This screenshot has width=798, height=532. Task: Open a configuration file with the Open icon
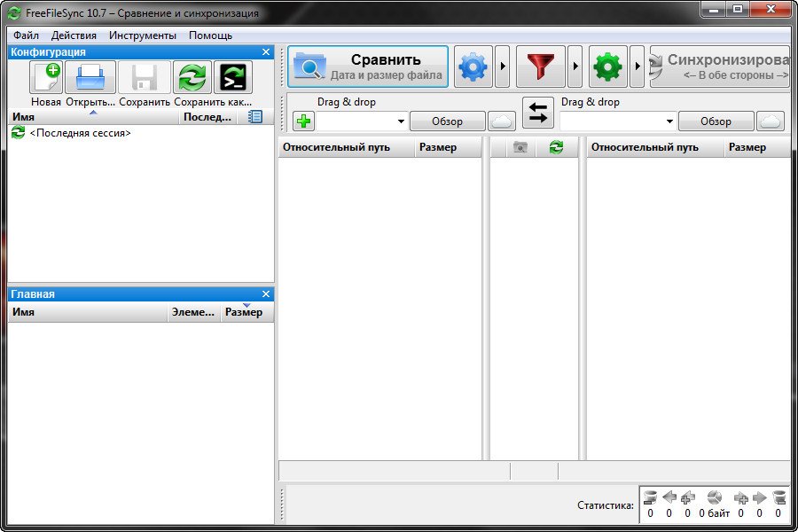[90, 78]
